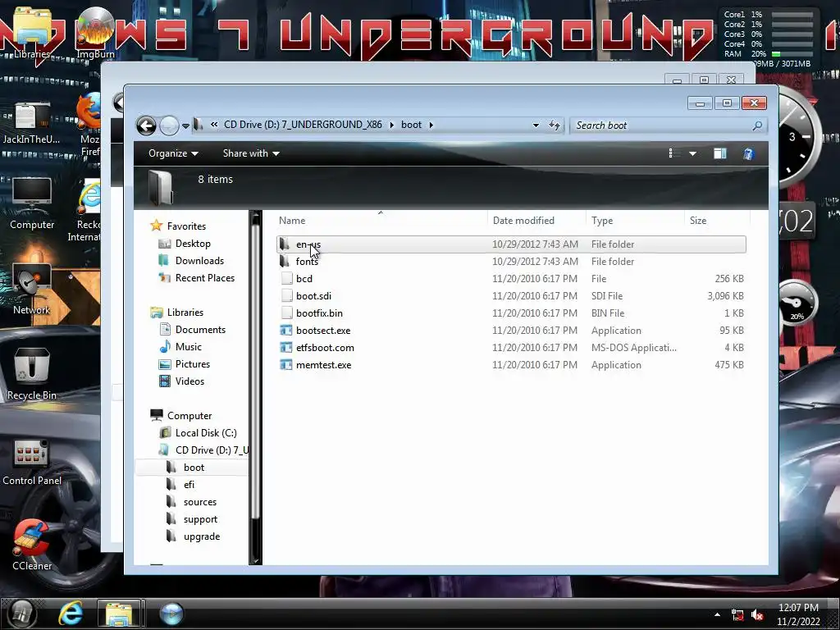Click the disc application taskbar icon

point(171,614)
